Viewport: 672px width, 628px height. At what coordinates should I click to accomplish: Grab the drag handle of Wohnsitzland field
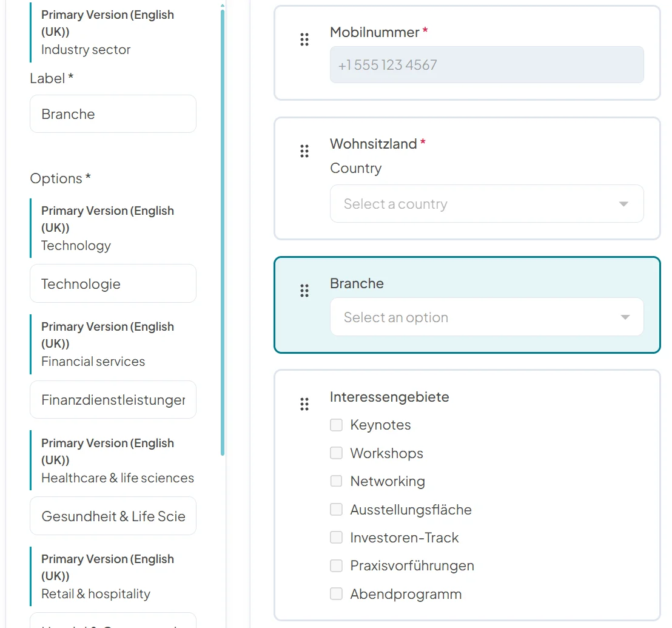304,151
